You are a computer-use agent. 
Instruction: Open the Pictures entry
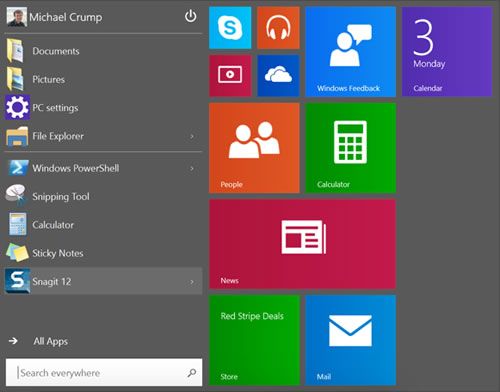103,79
